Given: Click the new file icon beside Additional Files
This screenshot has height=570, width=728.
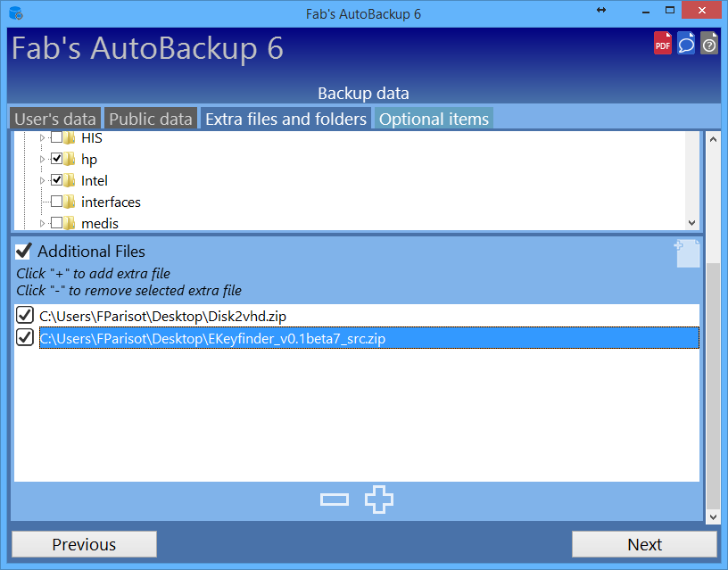Looking at the screenshot, I should tap(687, 253).
